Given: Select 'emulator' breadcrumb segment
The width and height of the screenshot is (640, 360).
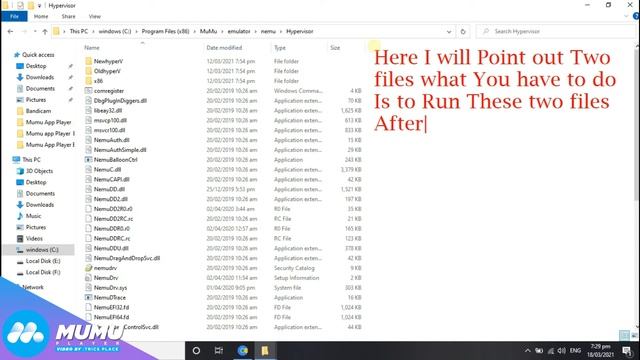Looking at the screenshot, I should [x=239, y=31].
